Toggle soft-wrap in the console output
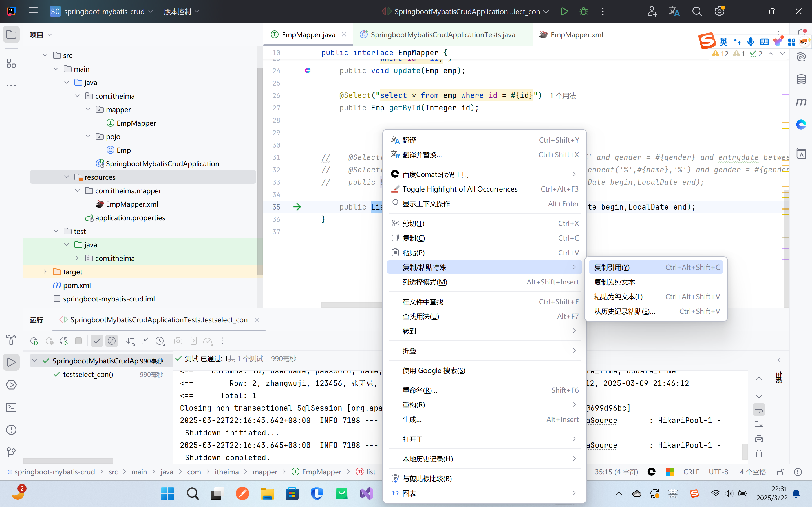The width and height of the screenshot is (812, 507). pos(759,410)
